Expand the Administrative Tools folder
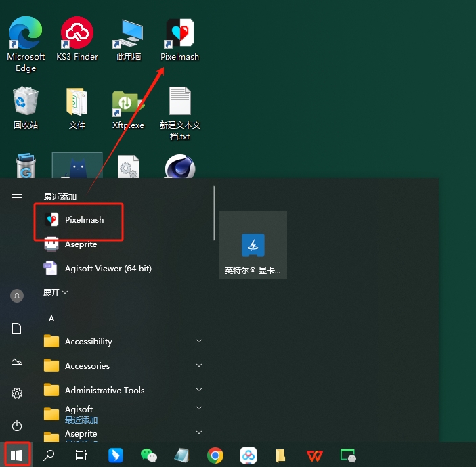 coord(123,390)
